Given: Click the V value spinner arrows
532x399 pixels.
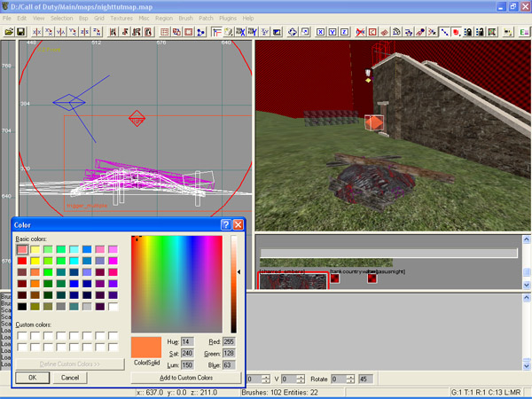Looking at the screenshot, I should [301, 379].
